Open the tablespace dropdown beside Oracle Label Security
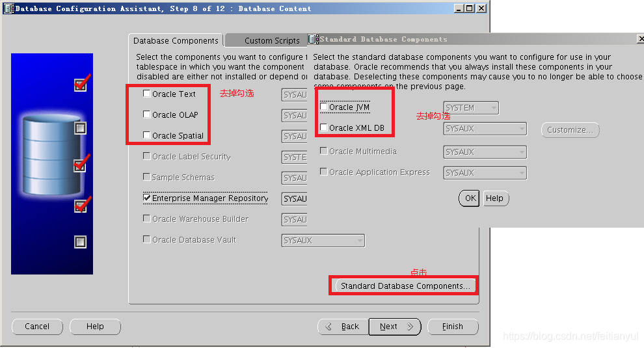The height and width of the screenshot is (348, 644). pyautogui.click(x=295, y=157)
